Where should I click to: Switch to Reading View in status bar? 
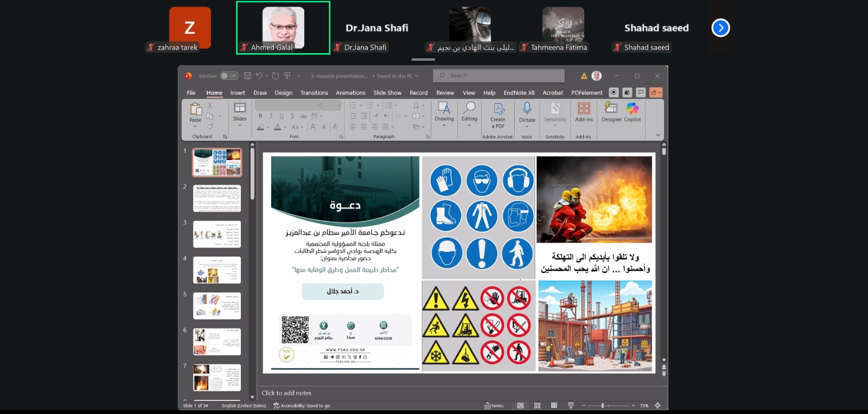point(554,405)
